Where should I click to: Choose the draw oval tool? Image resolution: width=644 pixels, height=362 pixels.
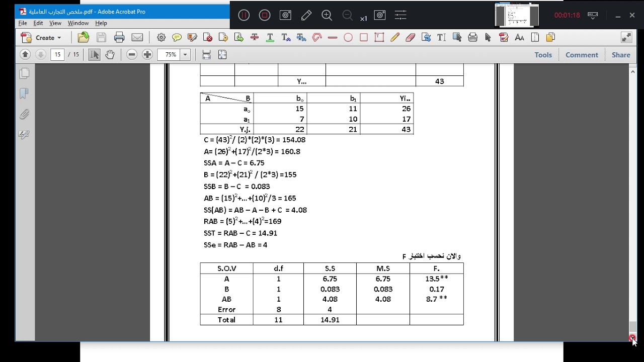tap(348, 37)
